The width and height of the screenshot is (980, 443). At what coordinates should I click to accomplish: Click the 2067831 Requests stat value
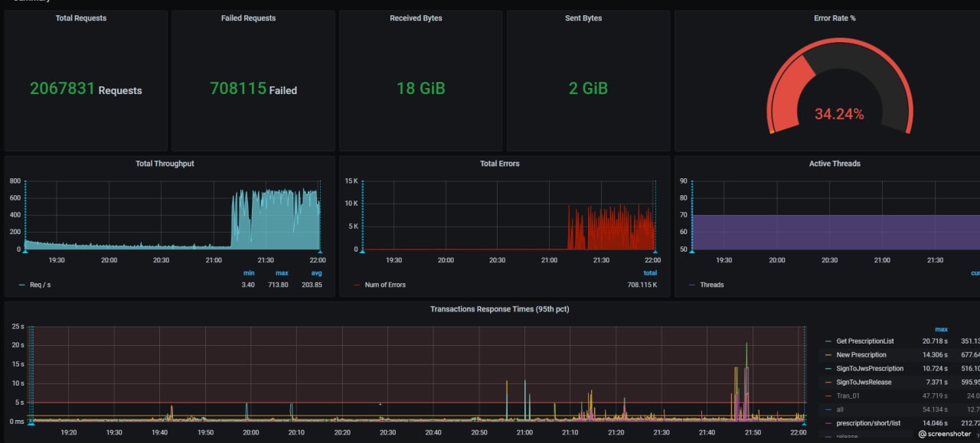click(x=86, y=89)
